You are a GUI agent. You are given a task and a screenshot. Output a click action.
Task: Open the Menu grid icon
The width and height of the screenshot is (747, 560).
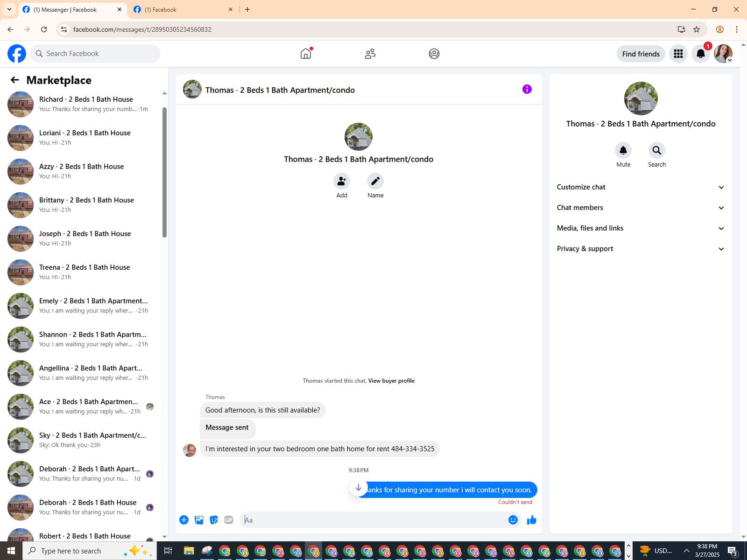pos(678,54)
